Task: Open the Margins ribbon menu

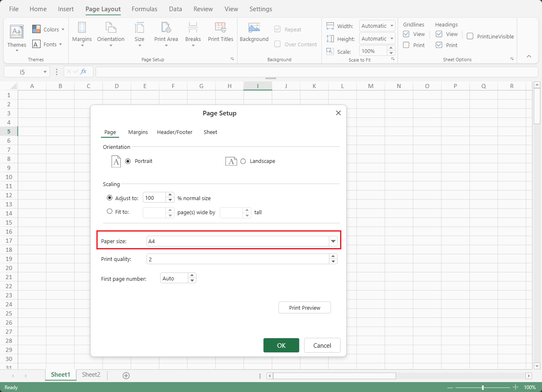Action: tap(82, 35)
